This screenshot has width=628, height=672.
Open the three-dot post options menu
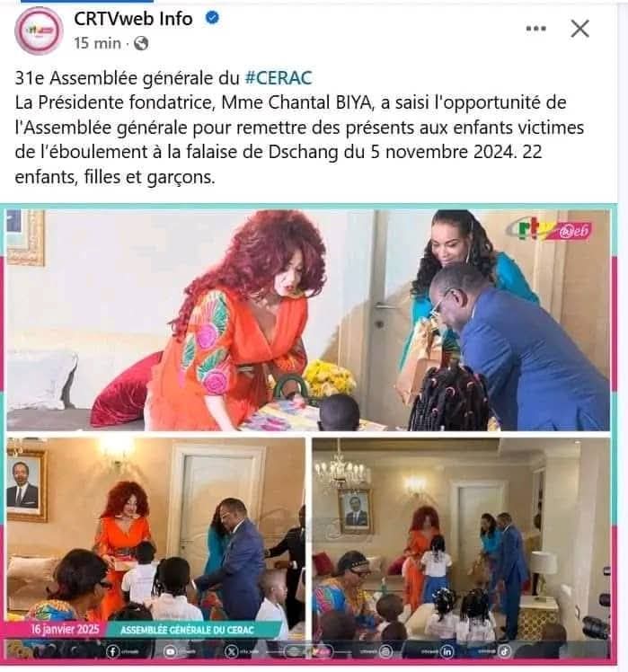pyautogui.click(x=535, y=29)
